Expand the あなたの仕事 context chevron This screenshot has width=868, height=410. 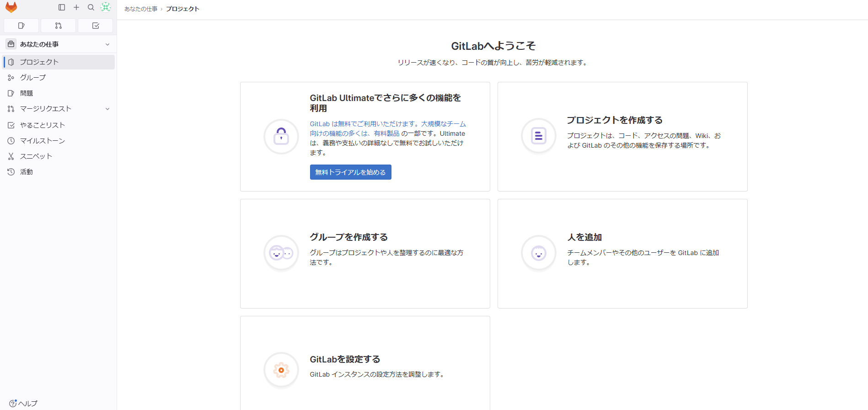click(107, 44)
